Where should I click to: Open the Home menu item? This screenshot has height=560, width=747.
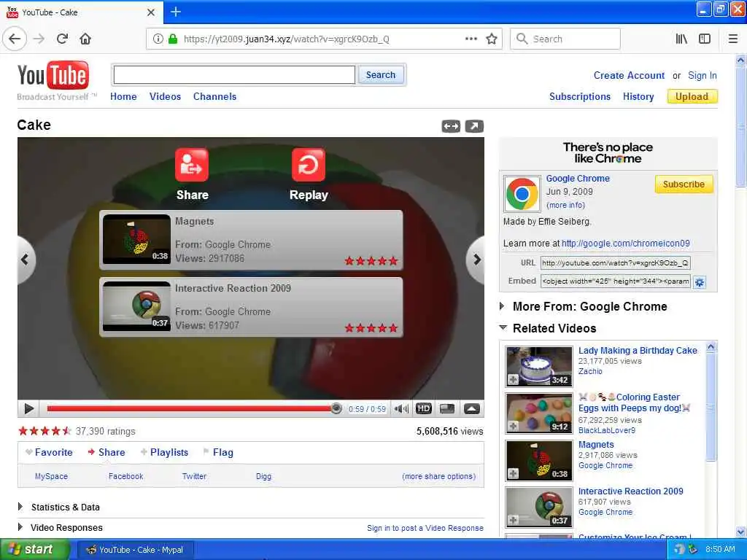coord(123,96)
